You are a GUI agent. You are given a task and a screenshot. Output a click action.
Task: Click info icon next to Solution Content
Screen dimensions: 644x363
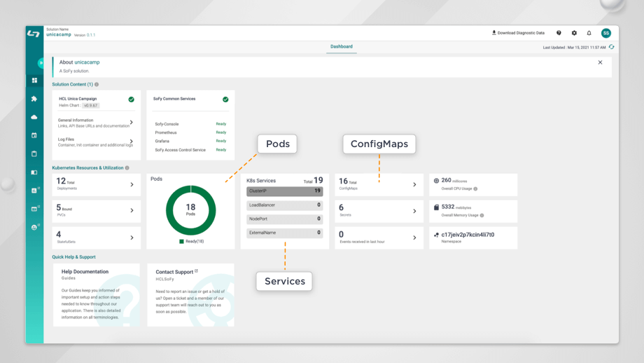pyautogui.click(x=97, y=84)
